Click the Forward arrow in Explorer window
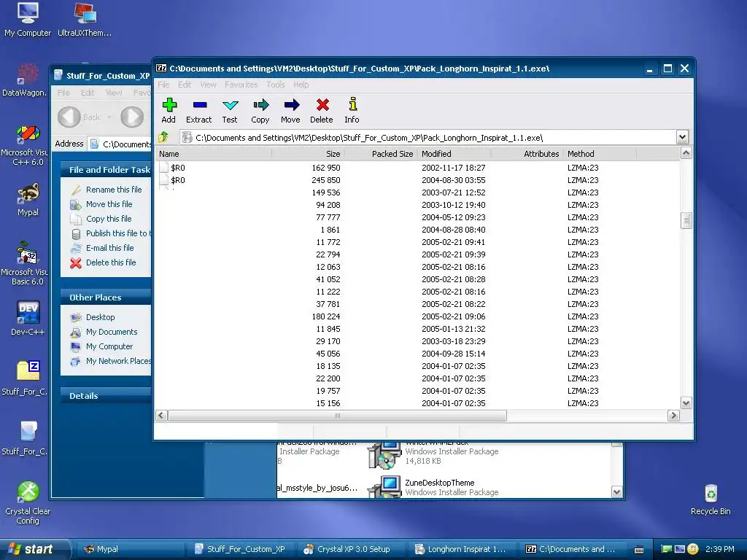 tap(132, 117)
